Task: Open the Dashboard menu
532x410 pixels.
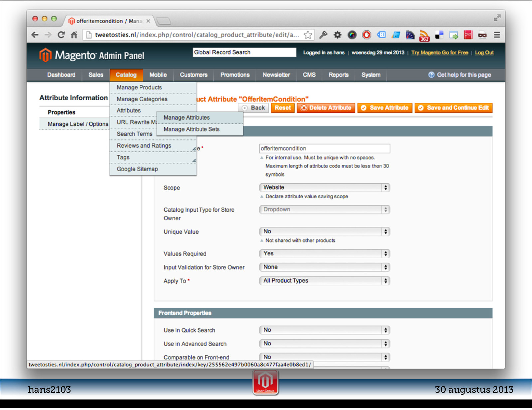Action: click(61, 75)
